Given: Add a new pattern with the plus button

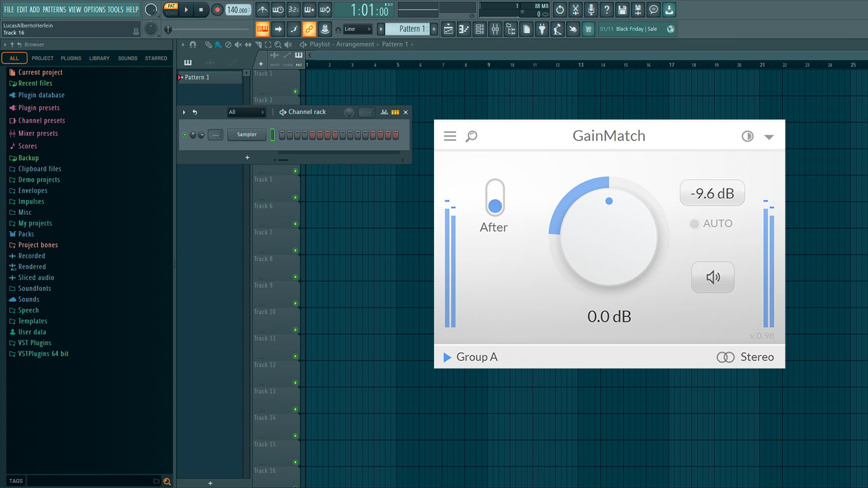Looking at the screenshot, I should (x=434, y=29).
